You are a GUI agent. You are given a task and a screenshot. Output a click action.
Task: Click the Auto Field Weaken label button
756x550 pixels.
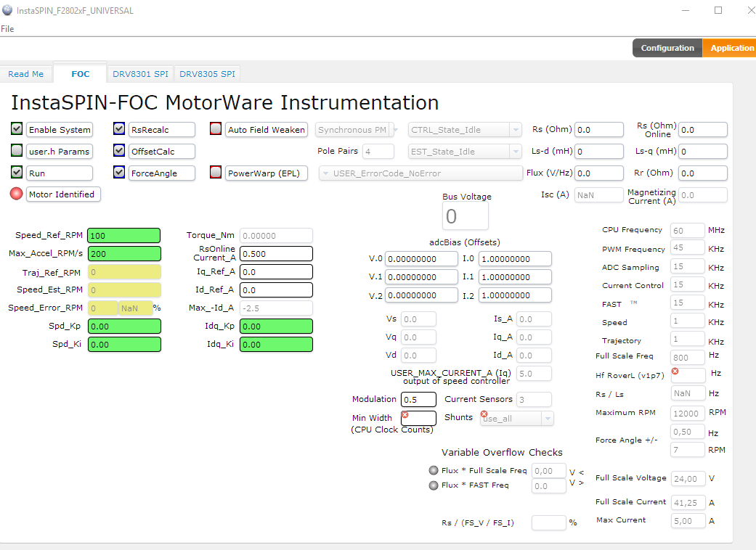pyautogui.click(x=266, y=130)
